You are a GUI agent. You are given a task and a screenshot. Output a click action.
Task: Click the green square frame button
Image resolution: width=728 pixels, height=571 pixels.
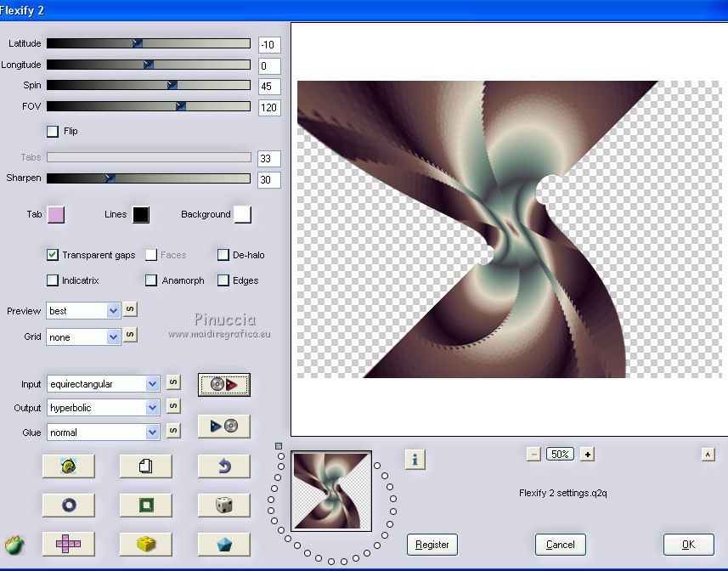tap(146, 505)
